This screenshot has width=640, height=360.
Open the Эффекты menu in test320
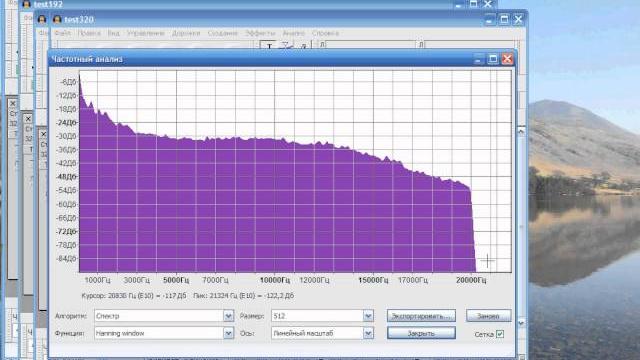260,33
